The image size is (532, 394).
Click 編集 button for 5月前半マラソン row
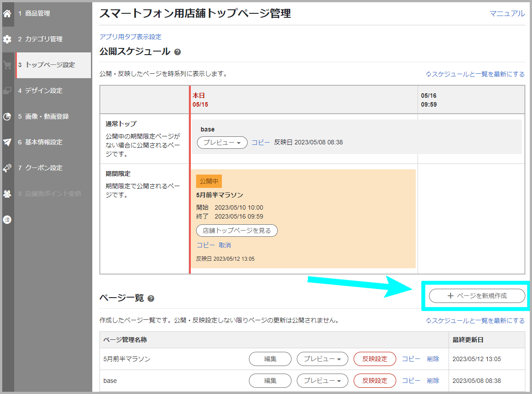(x=270, y=359)
